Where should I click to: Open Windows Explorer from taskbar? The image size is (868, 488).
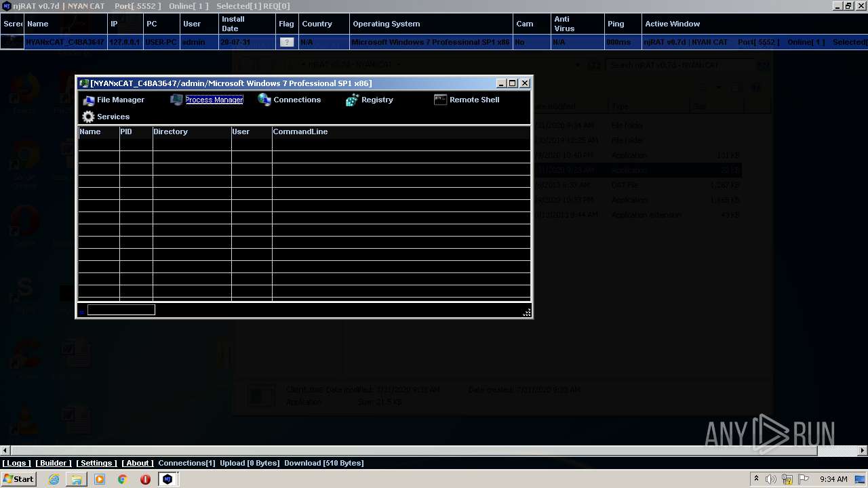(77, 479)
